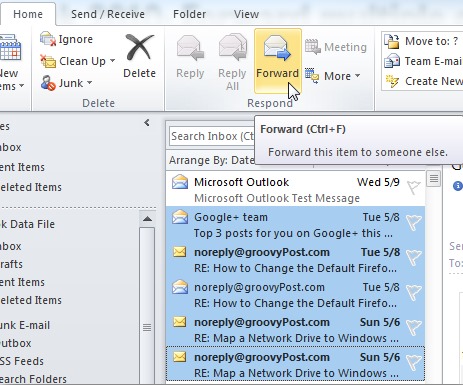Click the Create New quick step

423,81
